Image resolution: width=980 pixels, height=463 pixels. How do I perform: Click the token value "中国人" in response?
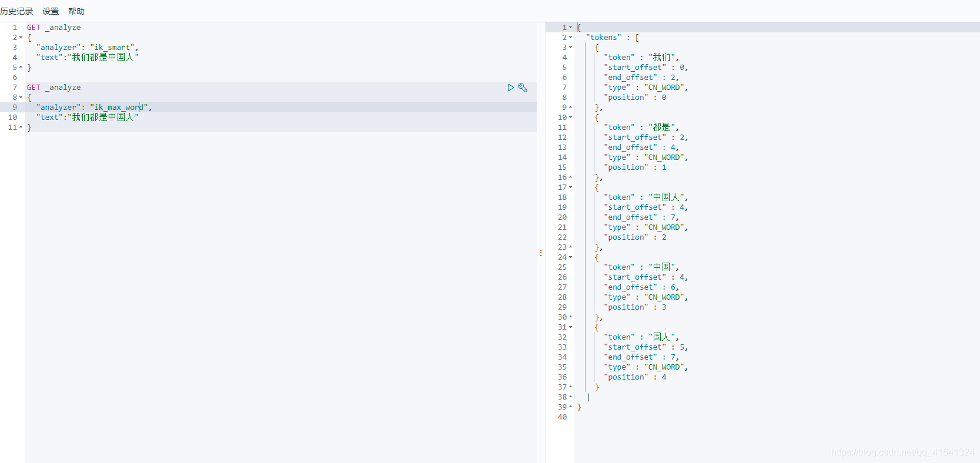click(667, 197)
